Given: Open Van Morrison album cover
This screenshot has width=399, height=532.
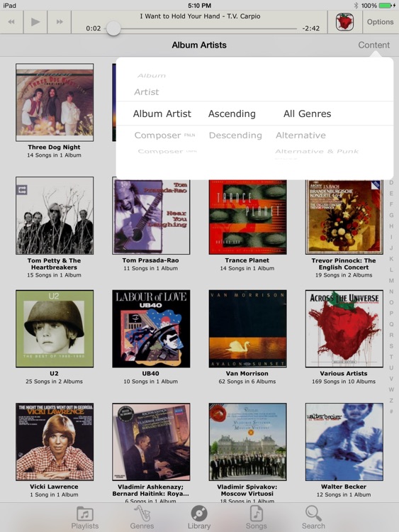Looking at the screenshot, I should 248,328.
